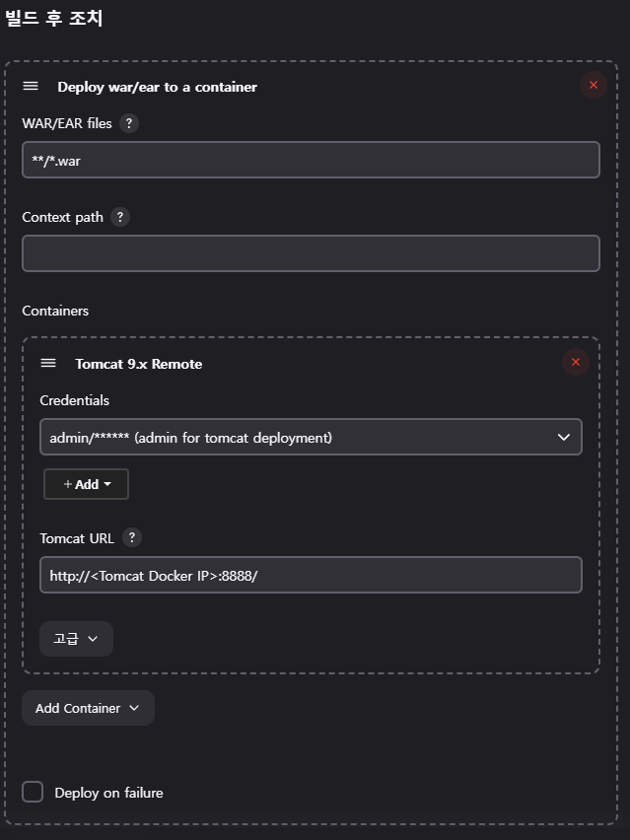The width and height of the screenshot is (630, 840).
Task: Focus the WAR/EAR files input field
Action: 311,160
